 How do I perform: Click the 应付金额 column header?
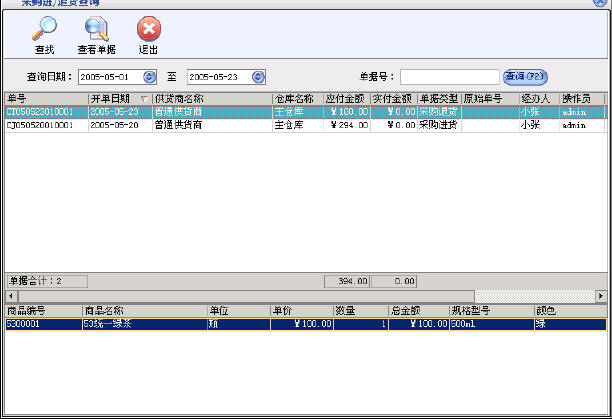[x=345, y=99]
